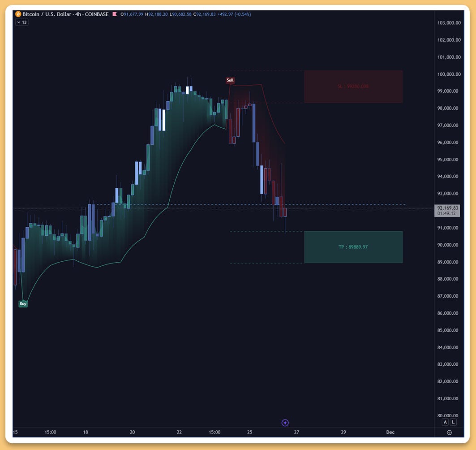Click the Dec label on time axis
476x450 pixels.
pos(390,432)
